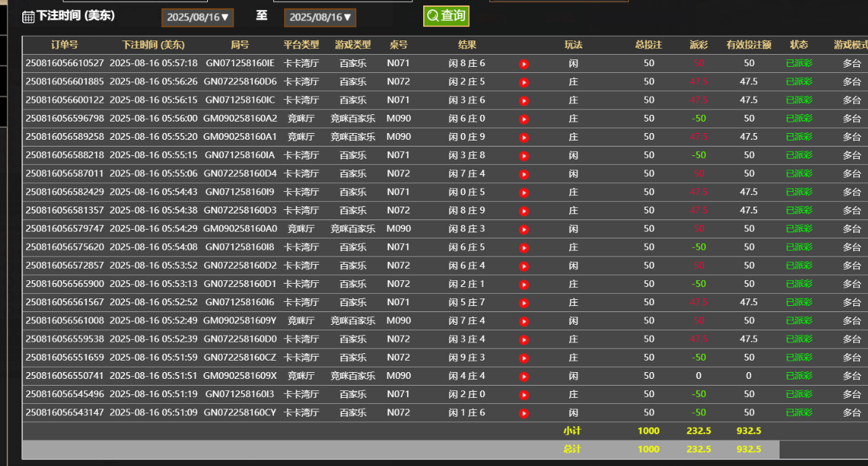
Task: Play replay for order 250816056579747
Action: click(x=524, y=229)
